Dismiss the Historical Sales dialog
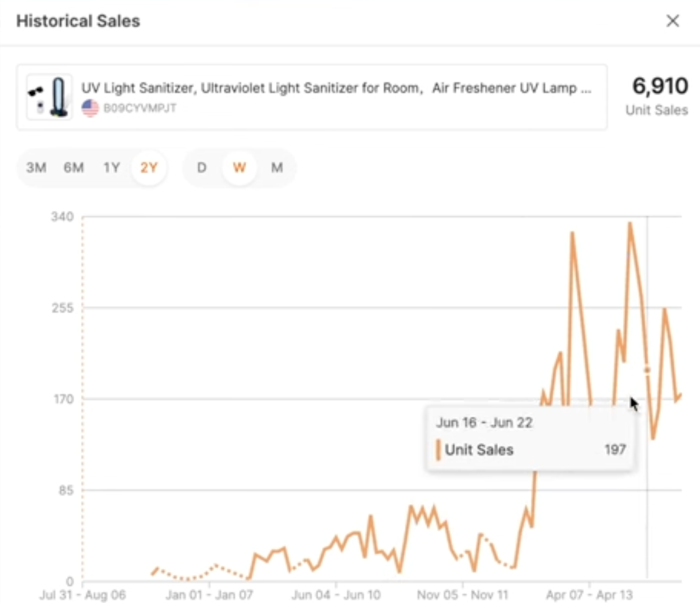 click(x=672, y=21)
